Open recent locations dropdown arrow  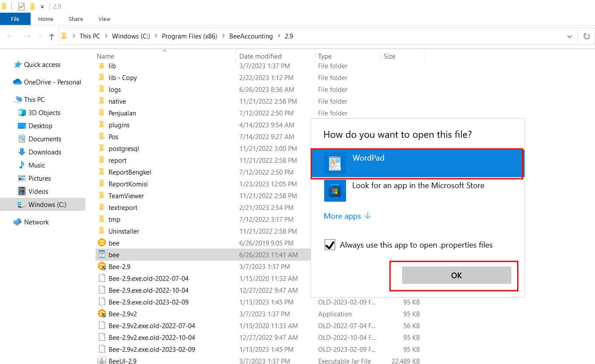click(x=41, y=37)
